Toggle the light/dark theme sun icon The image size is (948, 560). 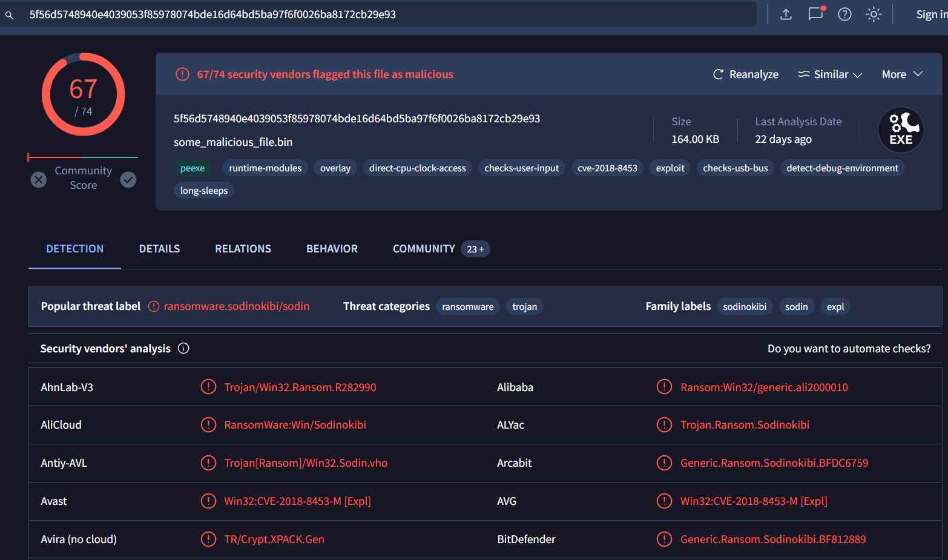click(874, 14)
